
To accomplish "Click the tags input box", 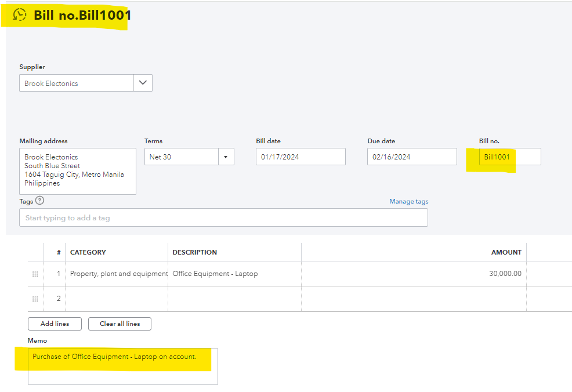I will tap(223, 217).
